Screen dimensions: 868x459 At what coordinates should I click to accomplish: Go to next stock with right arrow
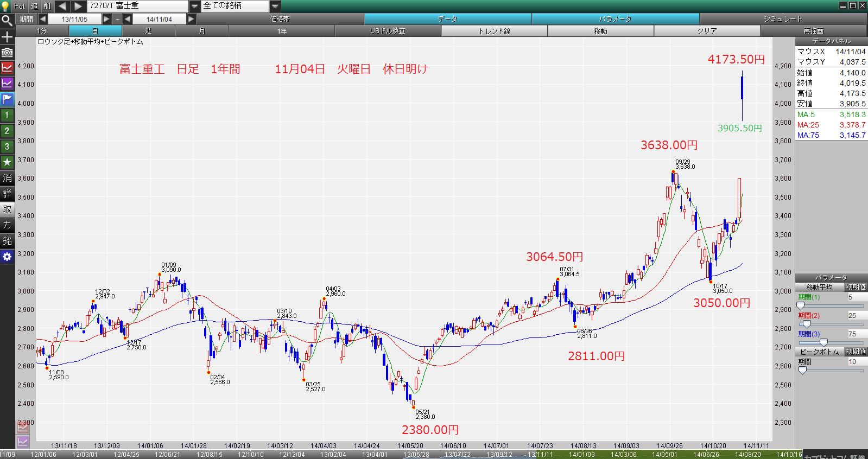79,6
